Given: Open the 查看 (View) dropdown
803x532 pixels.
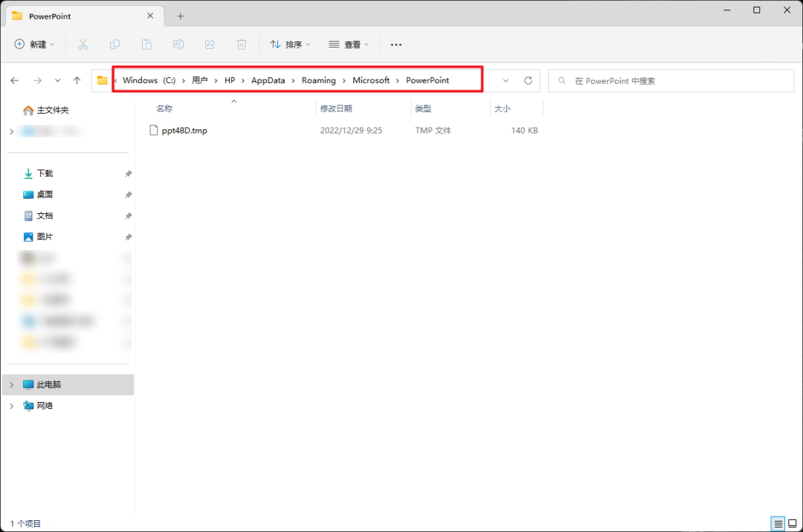Looking at the screenshot, I should (348, 45).
